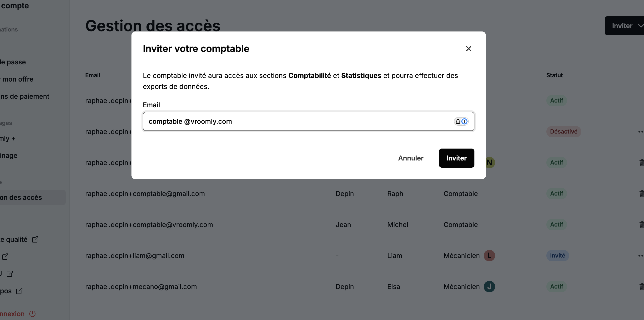Click the name Elsa in the table
Image resolution: width=644 pixels, height=320 pixels.
coord(393,286)
